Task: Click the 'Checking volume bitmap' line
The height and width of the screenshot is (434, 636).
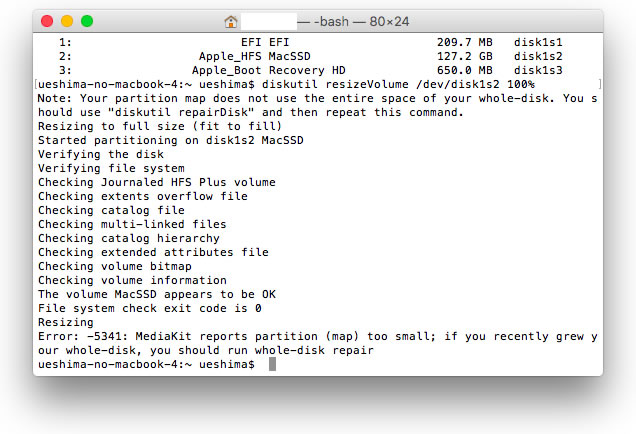Action: [115, 266]
